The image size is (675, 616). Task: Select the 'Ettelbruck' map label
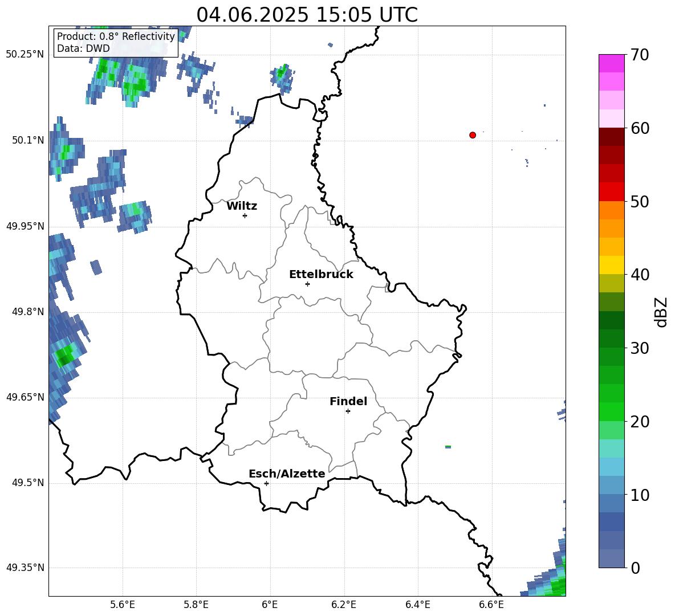pos(321,275)
